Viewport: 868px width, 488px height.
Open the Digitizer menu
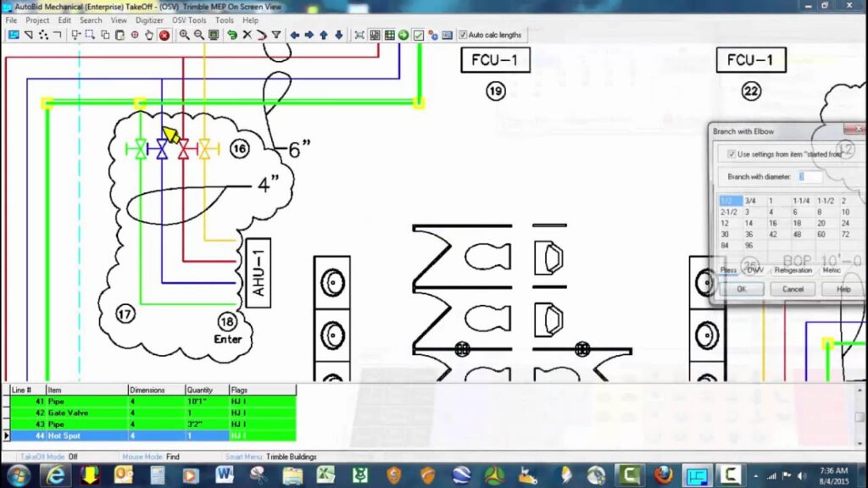point(149,20)
